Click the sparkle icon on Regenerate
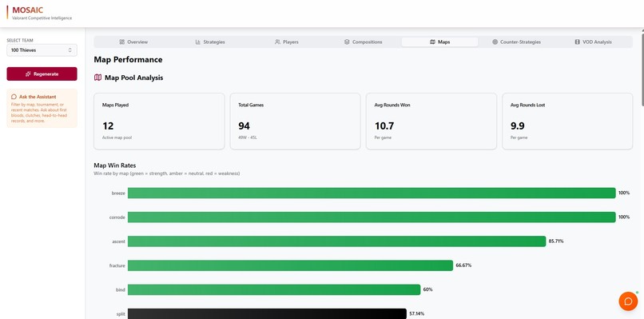 click(28, 74)
